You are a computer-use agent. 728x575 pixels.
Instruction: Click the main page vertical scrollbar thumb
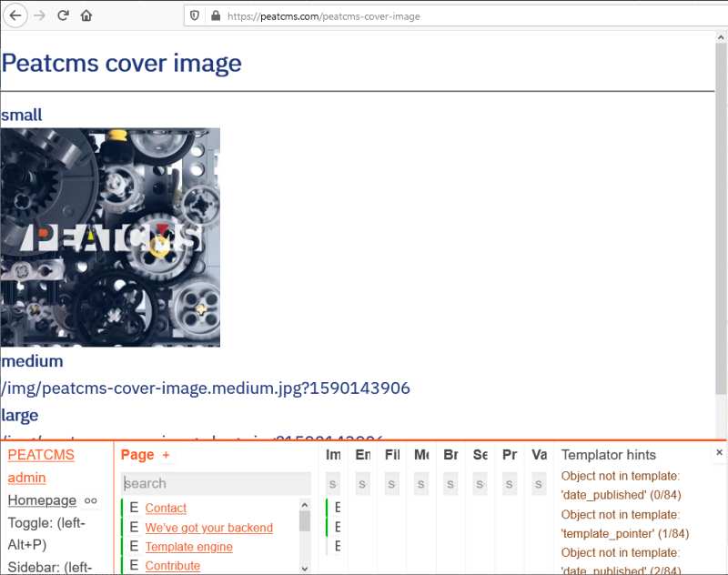pyautogui.click(x=721, y=218)
